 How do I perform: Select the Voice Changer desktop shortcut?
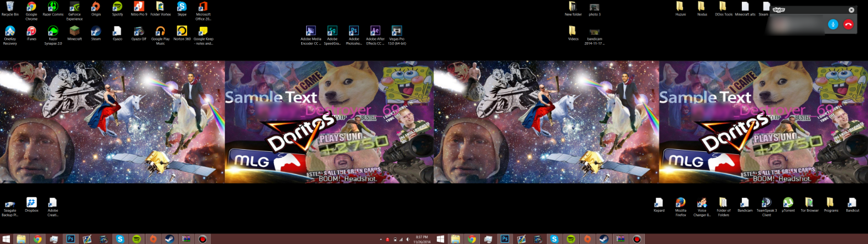point(702,206)
